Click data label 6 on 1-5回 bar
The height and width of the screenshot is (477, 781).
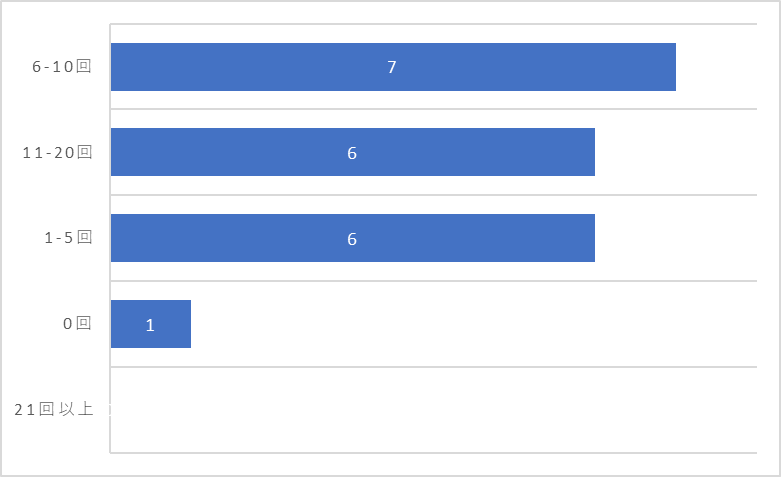(352, 239)
